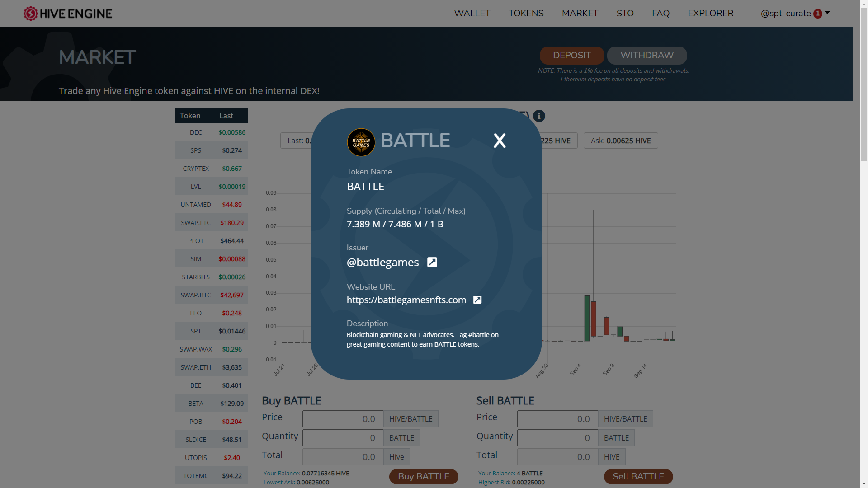Click the Lowest Ask 0.00625000 value

[x=313, y=482]
